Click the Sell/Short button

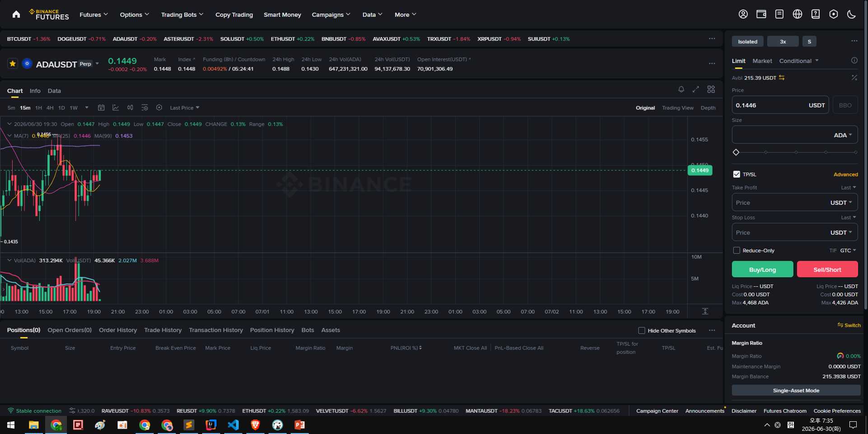click(827, 269)
